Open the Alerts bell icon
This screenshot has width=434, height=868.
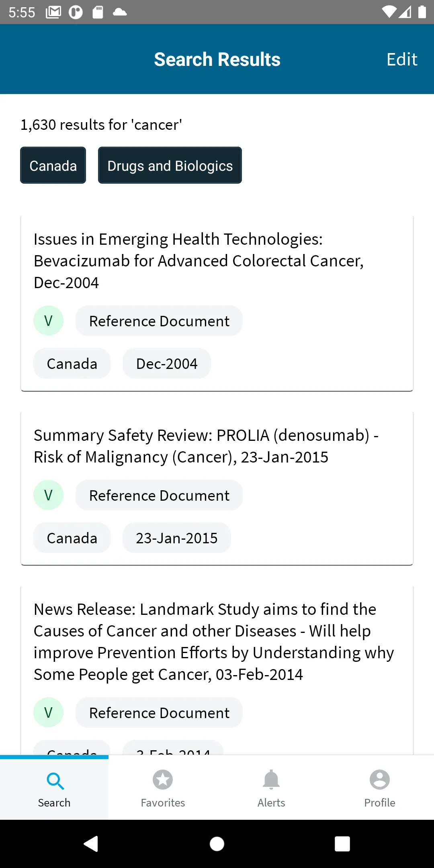[271, 780]
